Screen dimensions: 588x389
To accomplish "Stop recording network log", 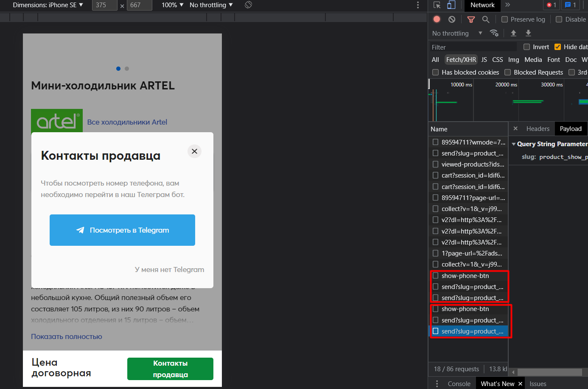I will (437, 19).
